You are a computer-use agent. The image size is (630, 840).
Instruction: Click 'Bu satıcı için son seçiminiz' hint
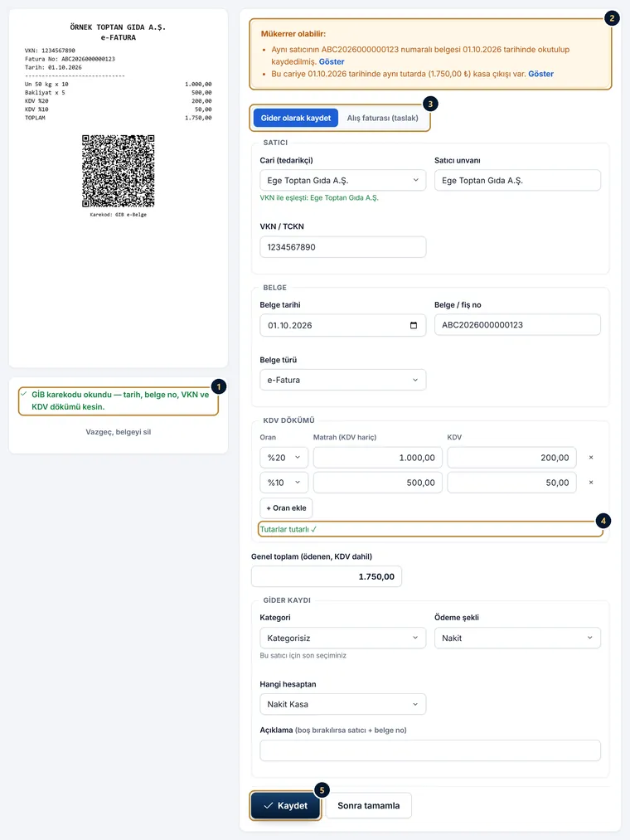(303, 655)
